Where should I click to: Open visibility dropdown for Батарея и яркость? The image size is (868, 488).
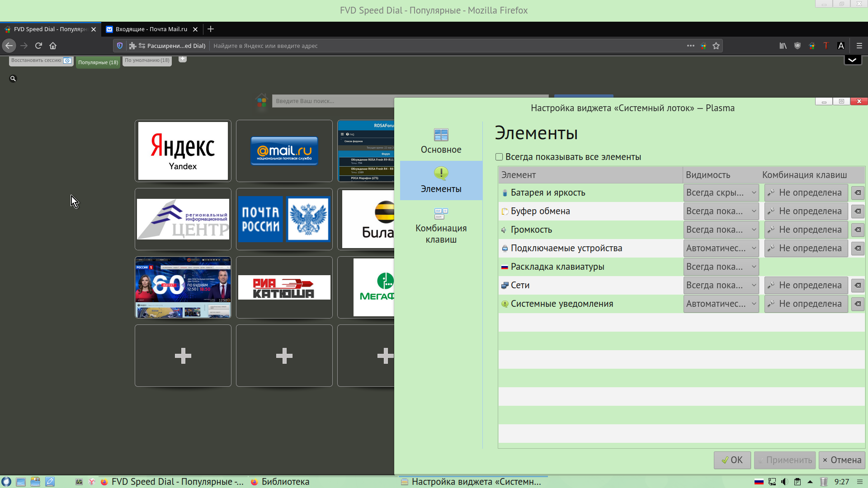tap(721, 193)
